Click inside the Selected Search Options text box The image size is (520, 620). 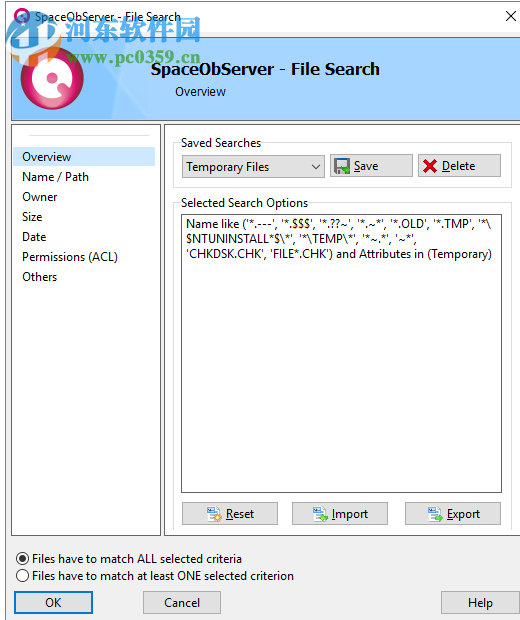point(342,353)
